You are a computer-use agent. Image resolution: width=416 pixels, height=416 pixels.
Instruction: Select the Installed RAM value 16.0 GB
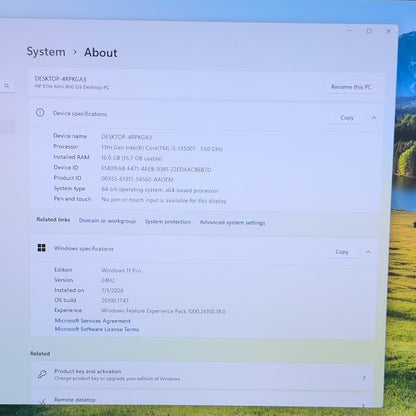132,158
